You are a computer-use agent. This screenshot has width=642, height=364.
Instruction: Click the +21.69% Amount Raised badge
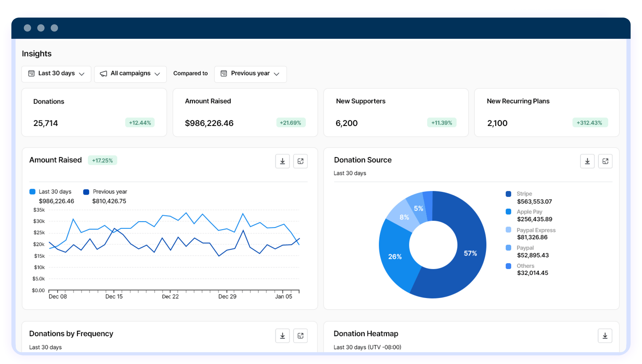click(291, 123)
